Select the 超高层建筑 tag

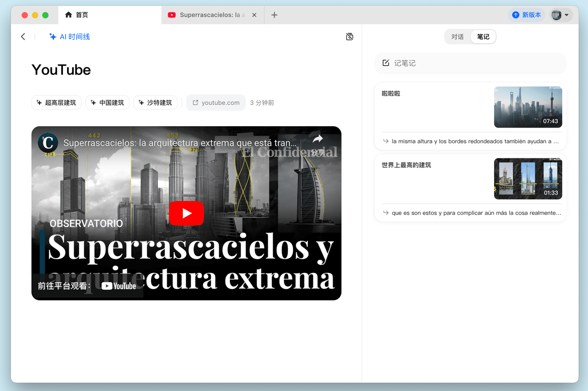coord(57,103)
